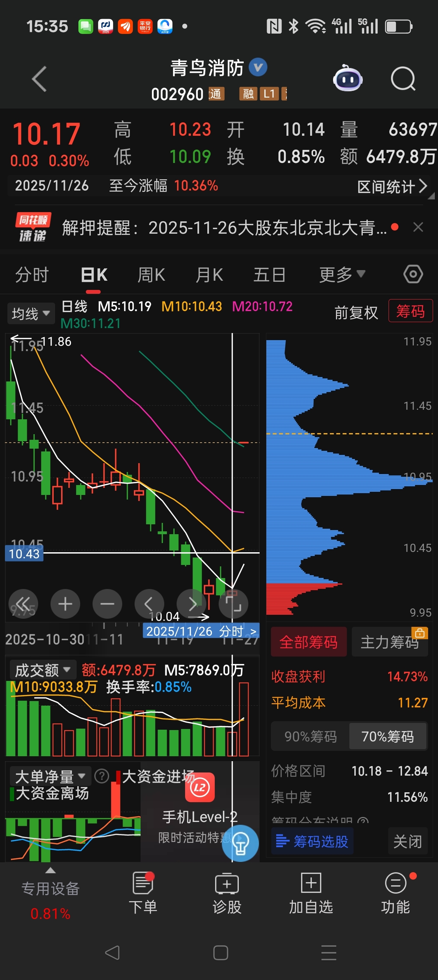Tap 集中度 11.56% value
The width and height of the screenshot is (438, 980).
407,797
